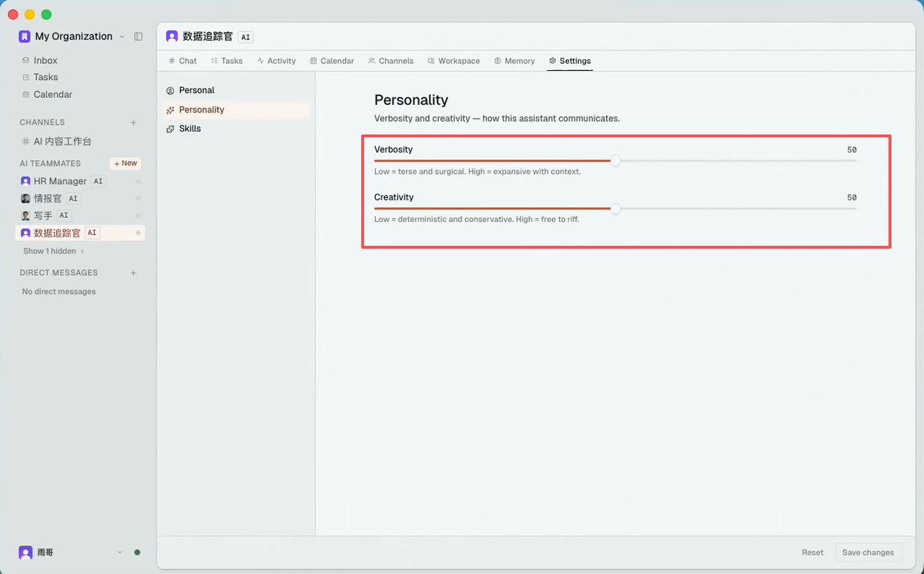Open the AI 内容工作台 channel
Image resolution: width=924 pixels, height=574 pixels.
coord(62,141)
